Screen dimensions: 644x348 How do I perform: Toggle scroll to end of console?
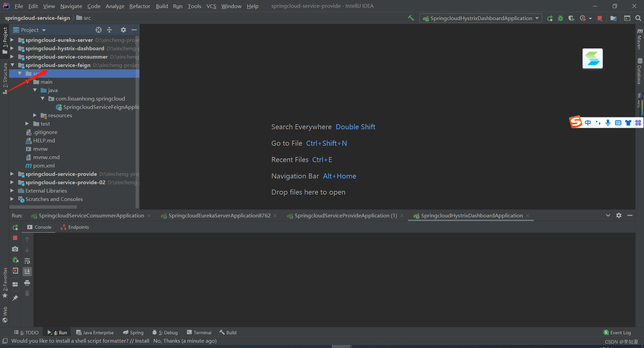click(x=27, y=271)
